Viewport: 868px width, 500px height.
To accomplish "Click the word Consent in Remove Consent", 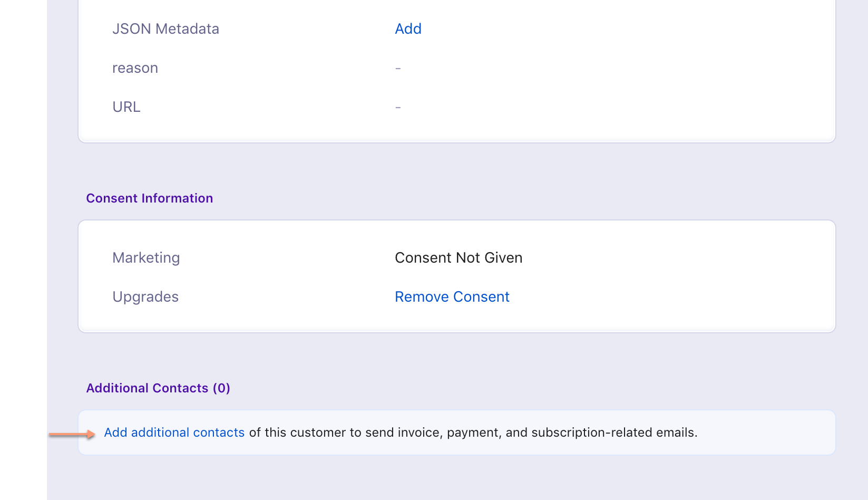I will click(x=481, y=297).
